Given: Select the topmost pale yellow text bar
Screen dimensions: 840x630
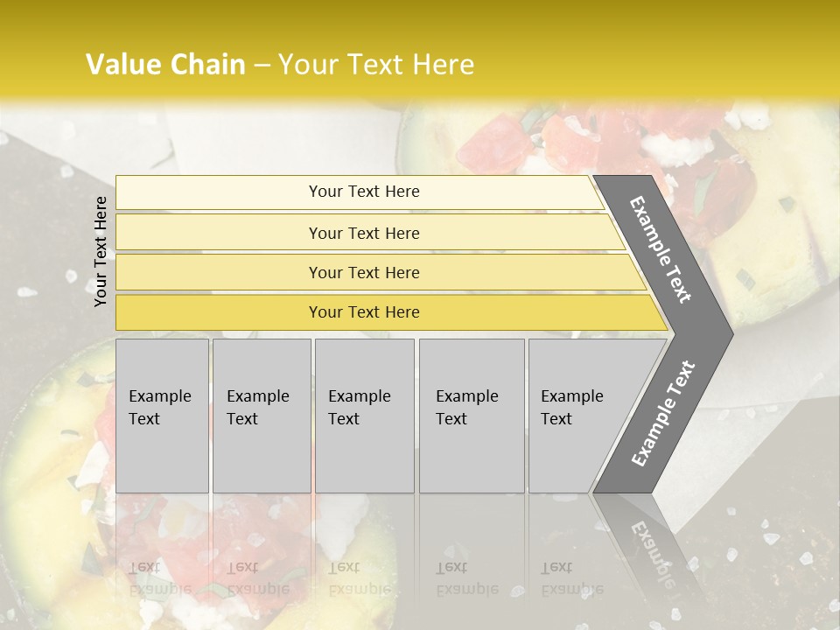Looking at the screenshot, I should (363, 192).
